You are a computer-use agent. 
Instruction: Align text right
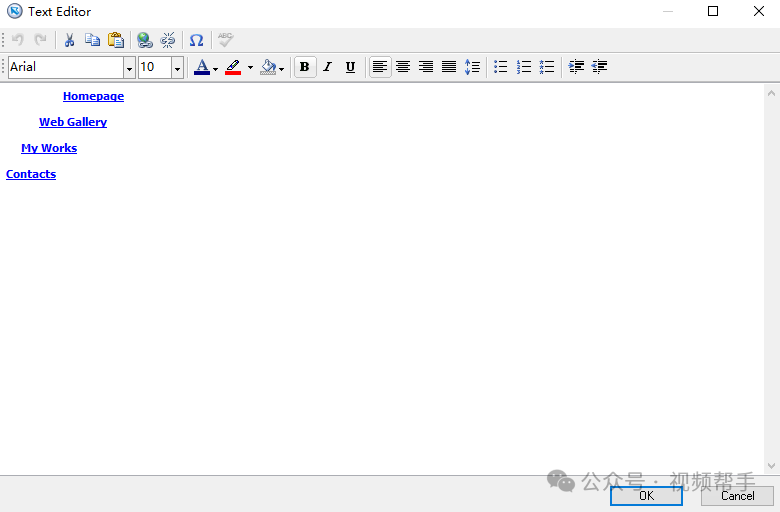click(426, 67)
